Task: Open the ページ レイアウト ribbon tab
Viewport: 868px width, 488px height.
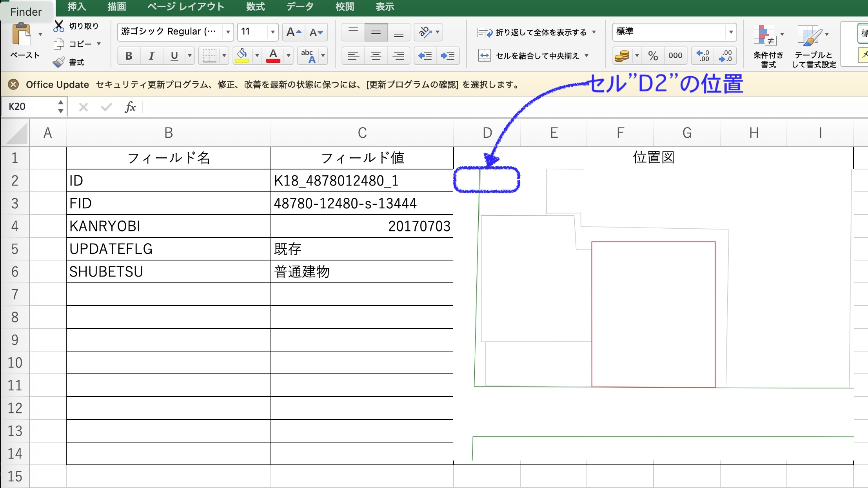Action: [186, 7]
